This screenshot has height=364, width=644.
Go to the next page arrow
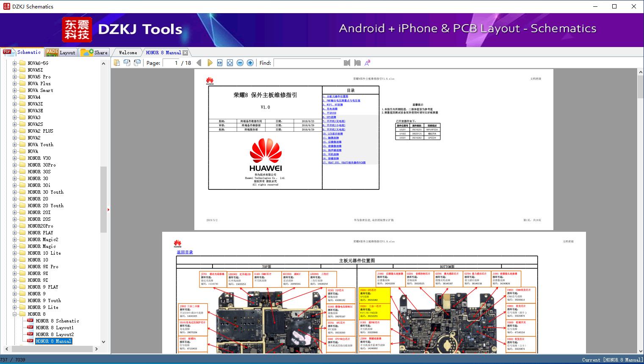(210, 63)
